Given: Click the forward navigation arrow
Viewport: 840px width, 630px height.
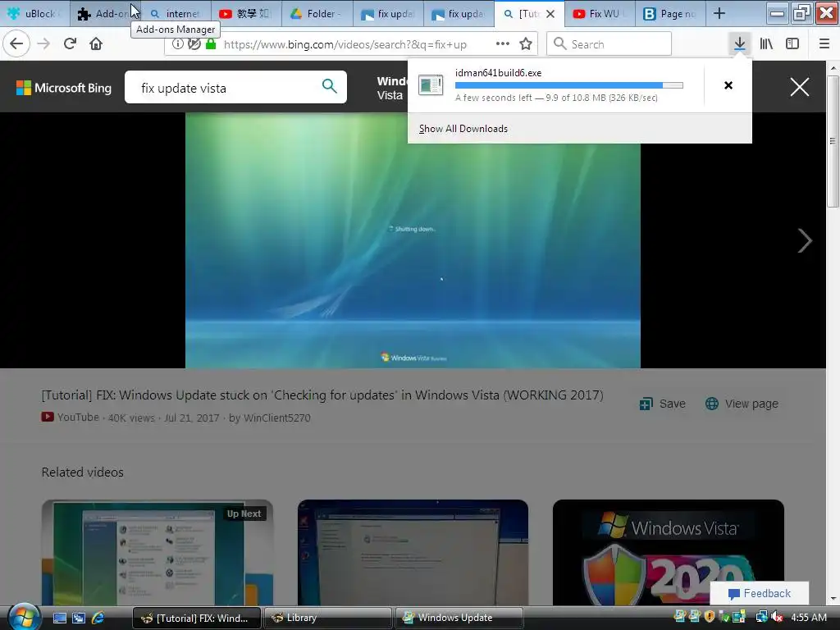Looking at the screenshot, I should coord(44,44).
